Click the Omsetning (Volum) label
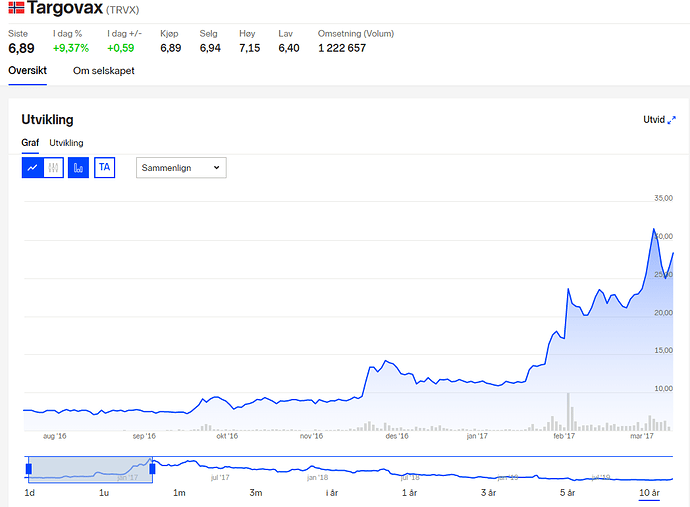Screen dimensions: 690x507 pos(356,33)
